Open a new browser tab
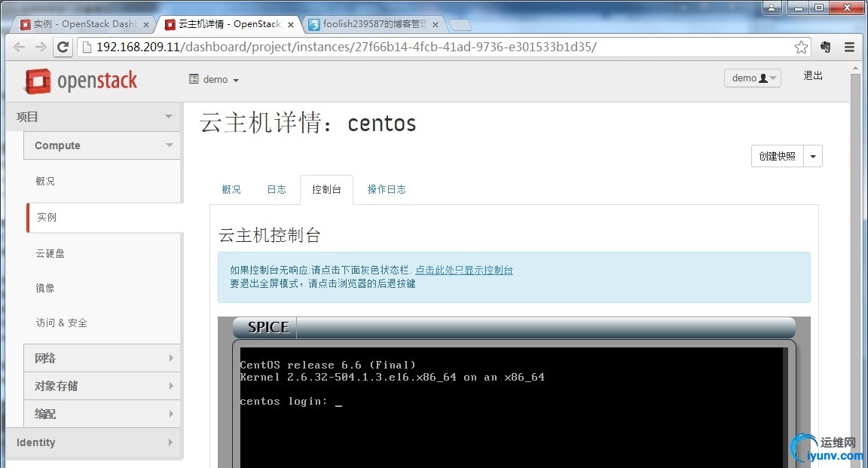Image resolution: width=868 pixels, height=468 pixels. point(460,24)
